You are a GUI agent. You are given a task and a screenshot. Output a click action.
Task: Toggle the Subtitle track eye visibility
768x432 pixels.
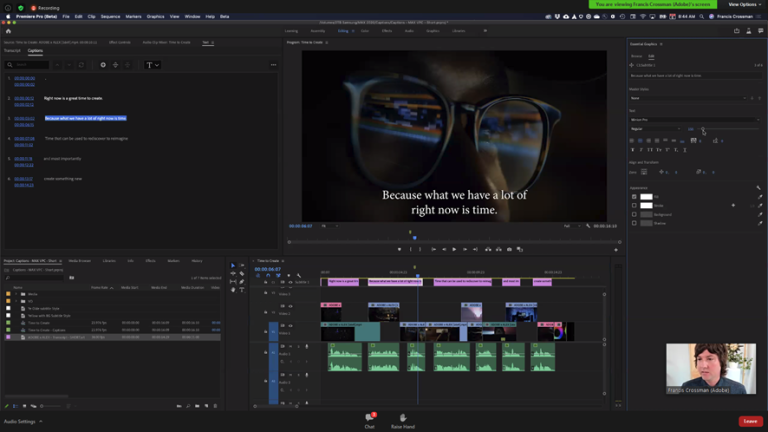coord(290,282)
